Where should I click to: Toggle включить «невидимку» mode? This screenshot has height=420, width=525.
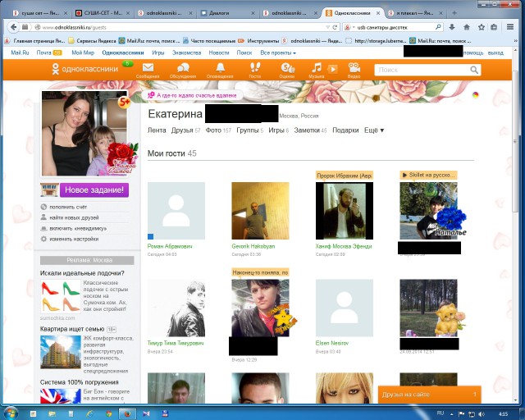(x=78, y=228)
